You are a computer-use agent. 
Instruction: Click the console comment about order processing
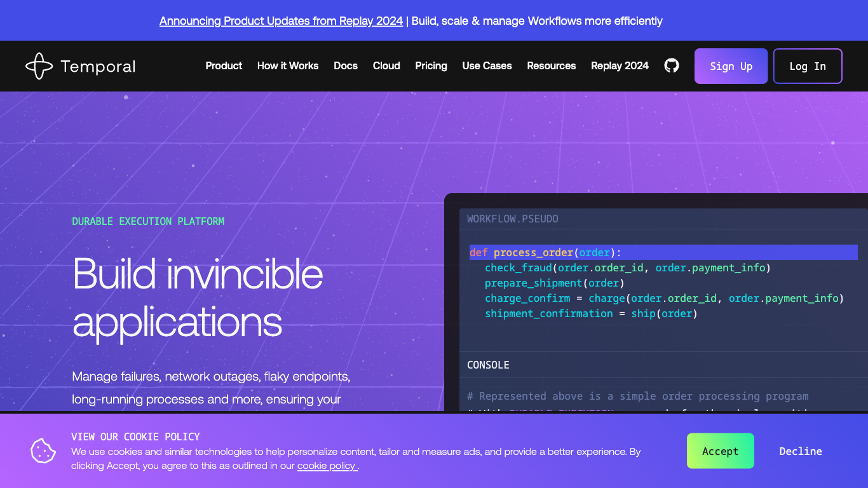[x=638, y=396]
